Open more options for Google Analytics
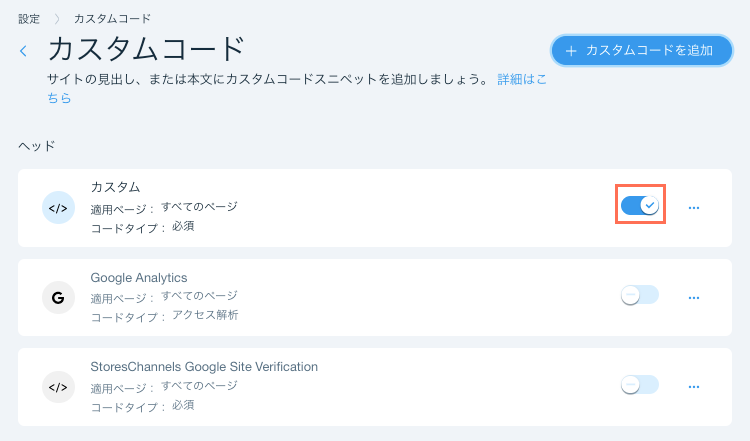This screenshot has width=750, height=441. tap(694, 297)
